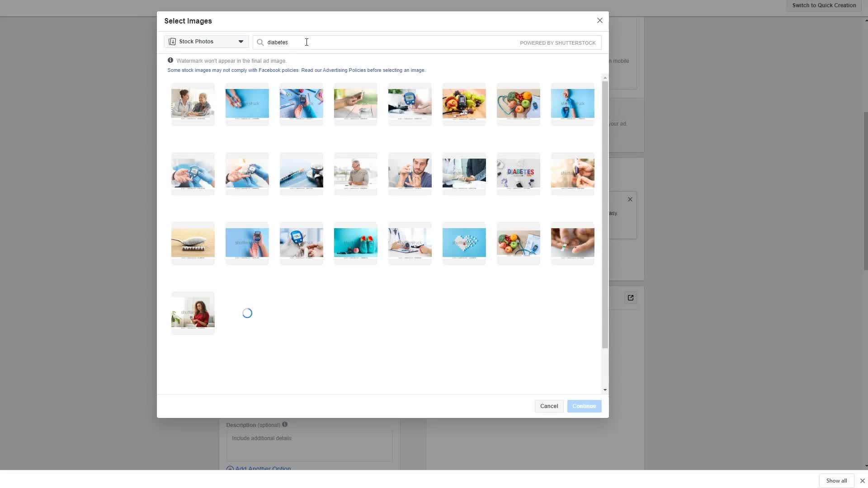Close the Select Images dialog

click(599, 21)
